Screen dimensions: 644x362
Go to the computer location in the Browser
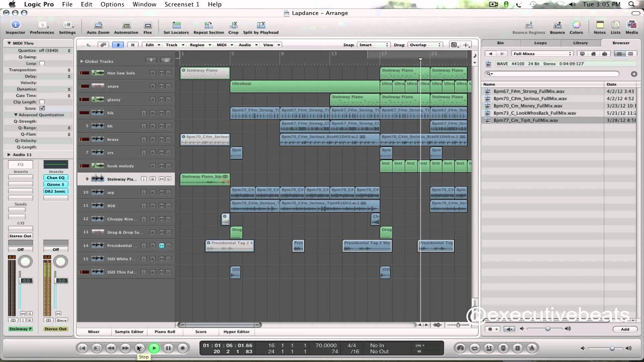(x=582, y=54)
